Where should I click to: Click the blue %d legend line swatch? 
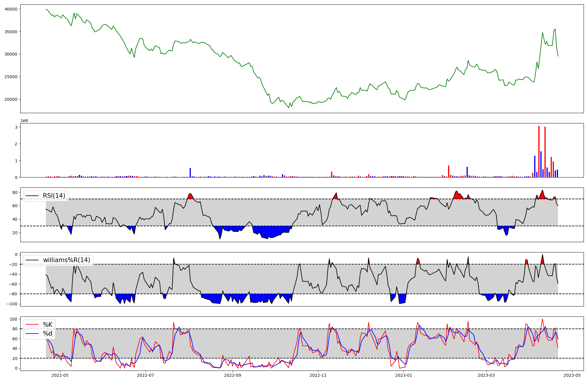tap(32, 334)
